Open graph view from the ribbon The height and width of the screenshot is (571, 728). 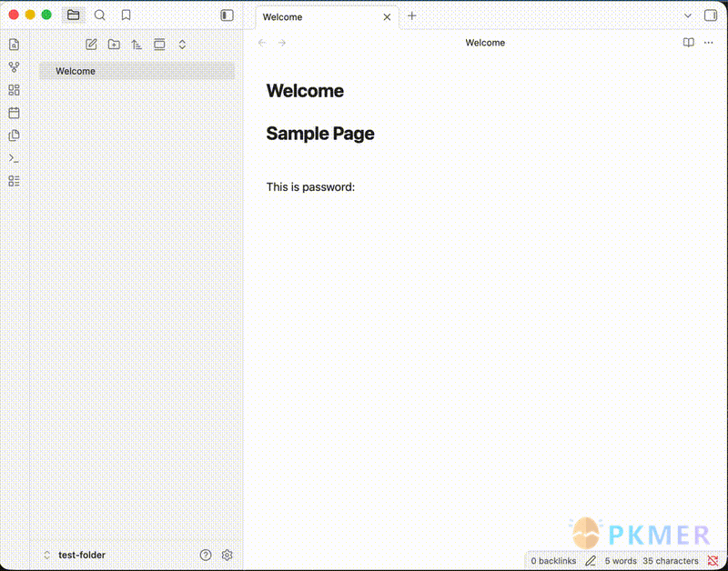[15, 67]
